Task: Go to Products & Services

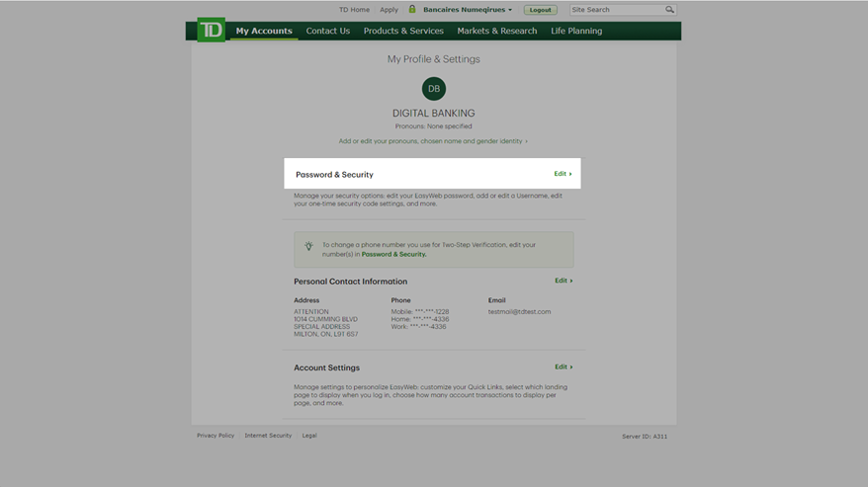Action: pyautogui.click(x=403, y=31)
